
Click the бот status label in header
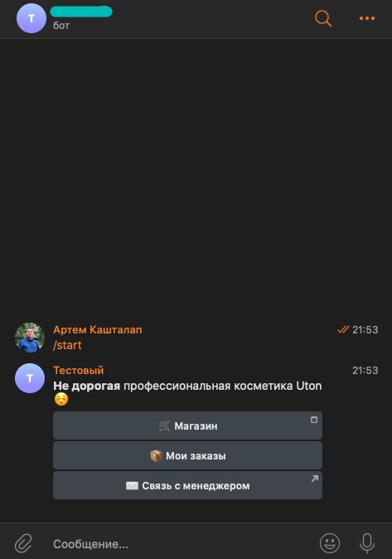(61, 26)
